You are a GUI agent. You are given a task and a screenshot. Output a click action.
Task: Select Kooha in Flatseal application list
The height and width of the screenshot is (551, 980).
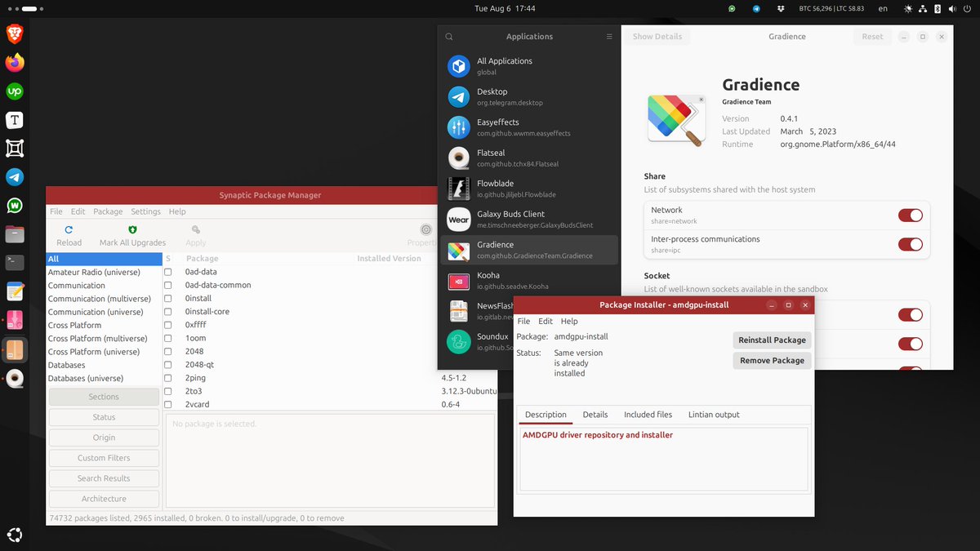click(529, 281)
